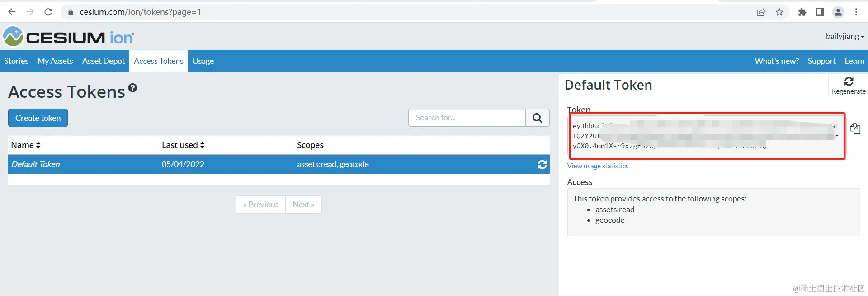Screen dimensions: 868x296
Task: Click the geocode bullet in Access
Action: [x=610, y=220]
